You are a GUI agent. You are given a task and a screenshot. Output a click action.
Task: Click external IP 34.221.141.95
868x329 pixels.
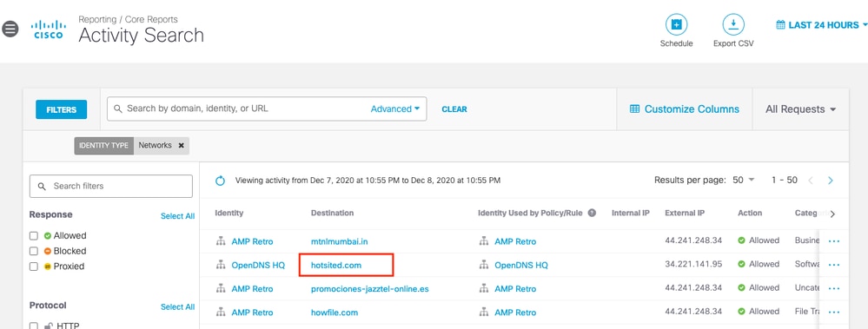[693, 264]
